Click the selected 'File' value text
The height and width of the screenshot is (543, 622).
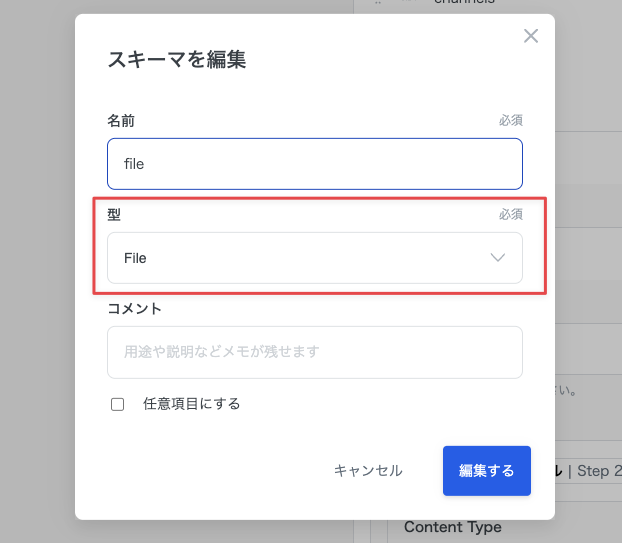pos(135,258)
